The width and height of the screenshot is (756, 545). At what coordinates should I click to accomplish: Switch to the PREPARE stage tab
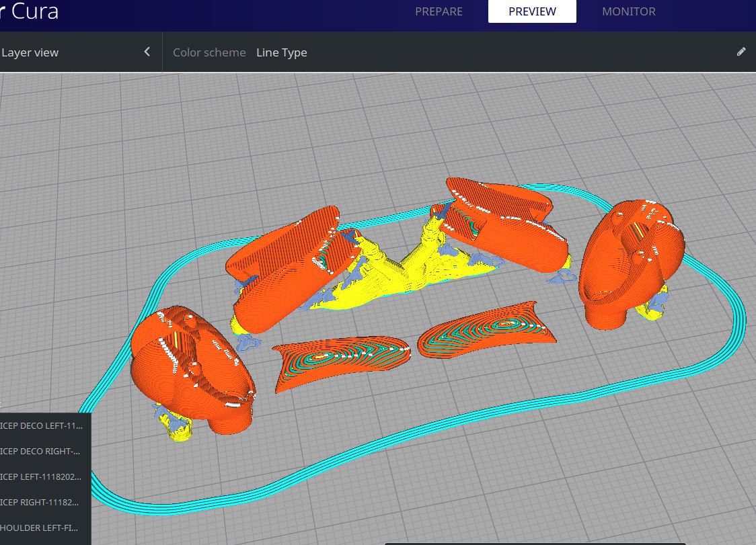439,11
